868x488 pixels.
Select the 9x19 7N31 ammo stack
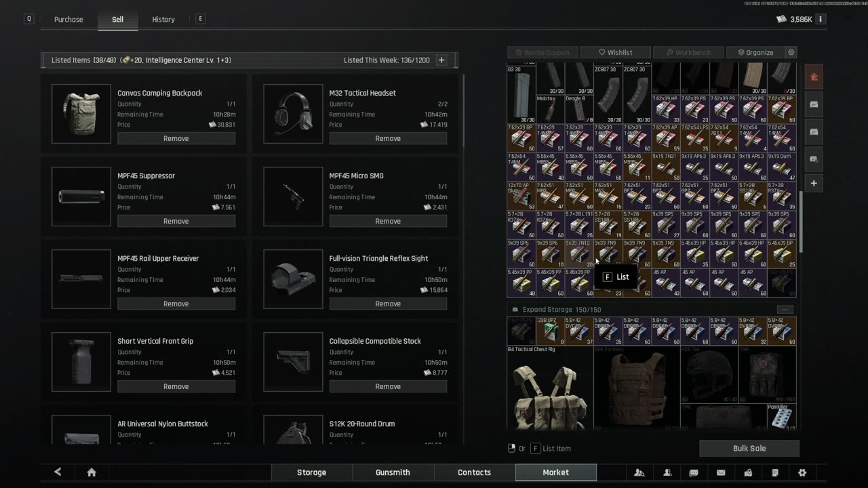click(666, 167)
